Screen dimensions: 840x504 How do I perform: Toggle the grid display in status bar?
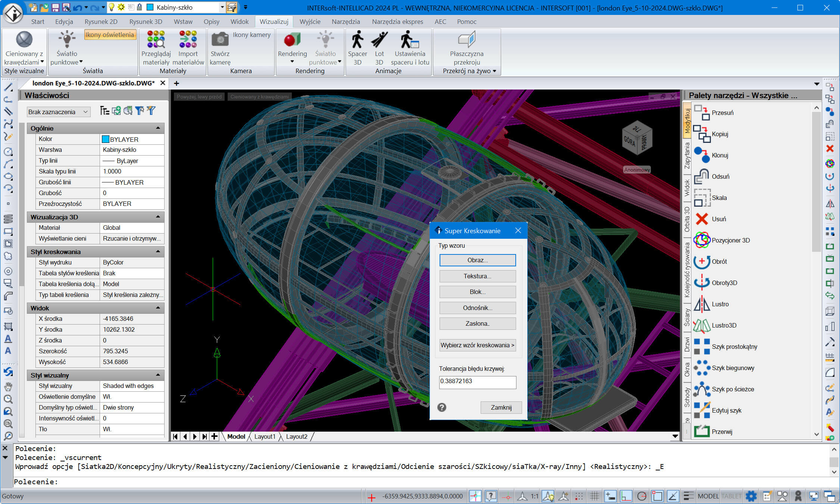[594, 496]
